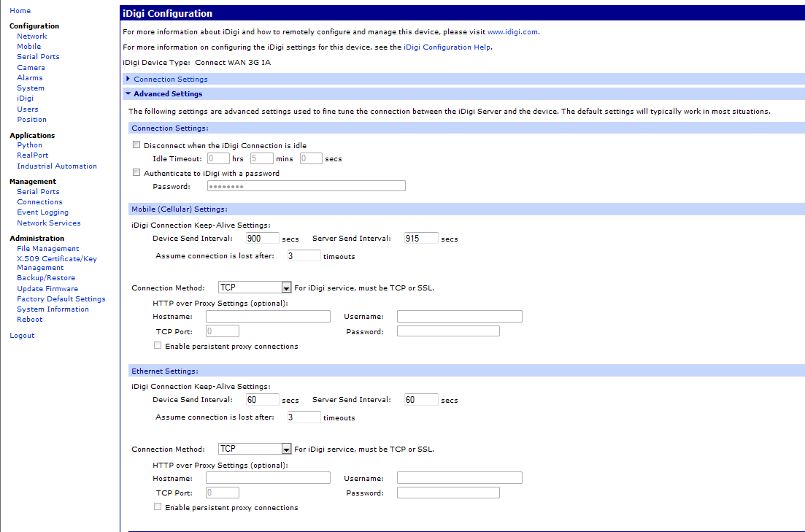Open Ethernet Connection Method dropdown

click(x=255, y=449)
